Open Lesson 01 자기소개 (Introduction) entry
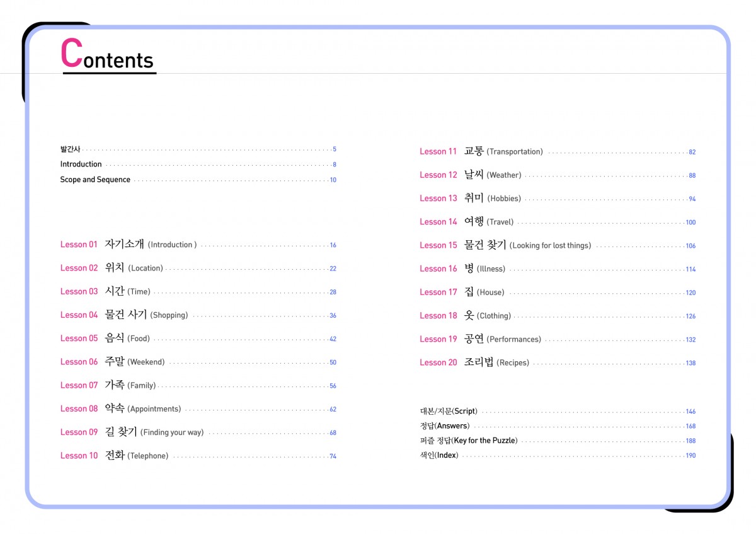Screen dimensions: 756x534 point(129,245)
